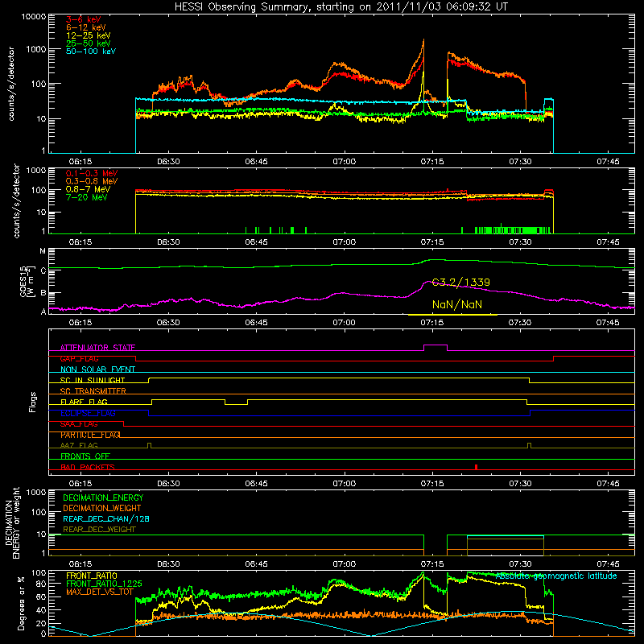Image resolution: width=644 pixels, height=644 pixels.
Task: Click the Absolute geomagnetic latitude label
Action: coord(556,576)
